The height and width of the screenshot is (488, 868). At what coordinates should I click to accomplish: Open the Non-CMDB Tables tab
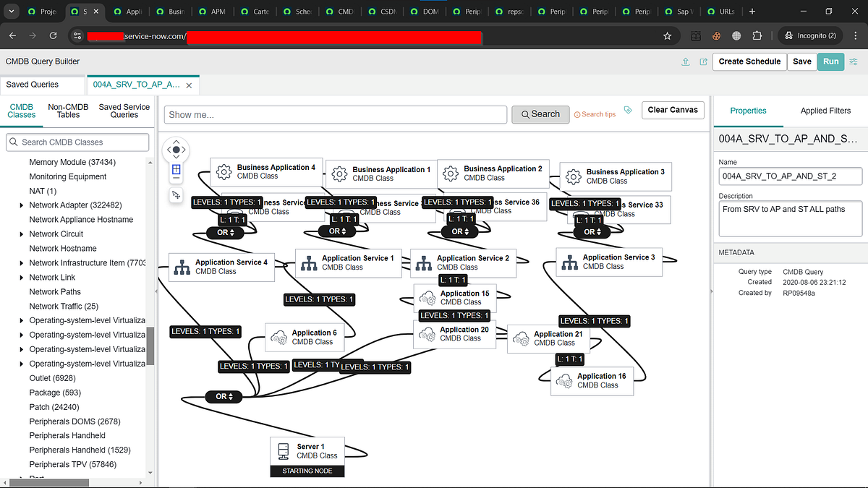click(x=67, y=111)
